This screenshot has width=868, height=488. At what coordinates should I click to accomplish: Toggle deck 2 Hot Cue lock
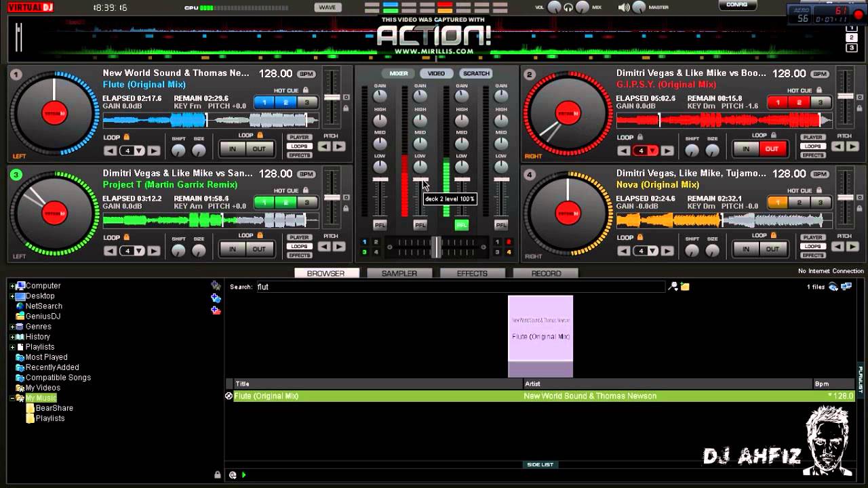tap(819, 90)
